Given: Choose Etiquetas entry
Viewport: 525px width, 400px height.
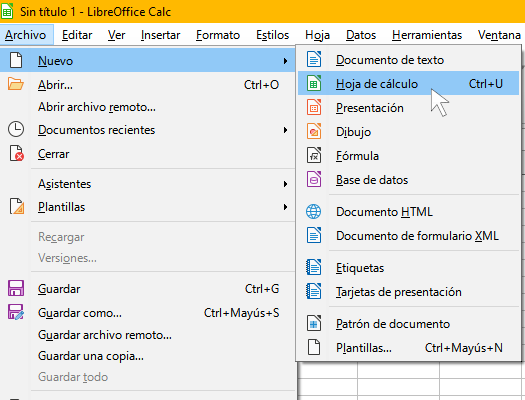Looking at the screenshot, I should [408, 268].
